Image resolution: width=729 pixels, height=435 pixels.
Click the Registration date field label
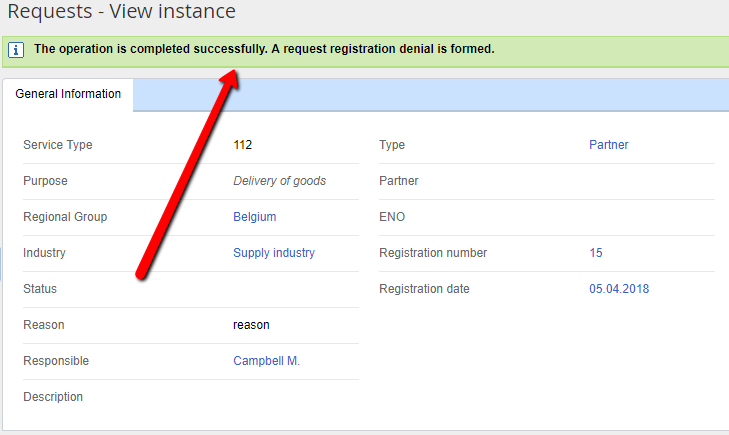tap(424, 289)
